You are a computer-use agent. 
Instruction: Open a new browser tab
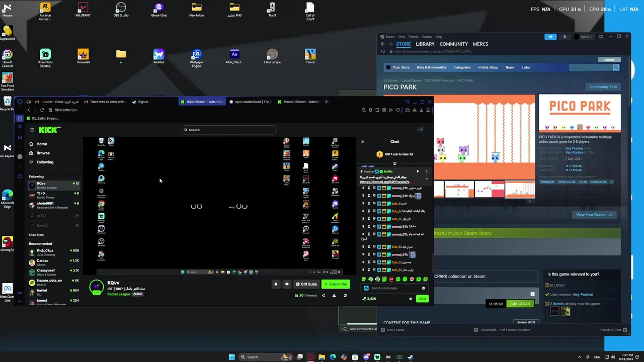327,102
